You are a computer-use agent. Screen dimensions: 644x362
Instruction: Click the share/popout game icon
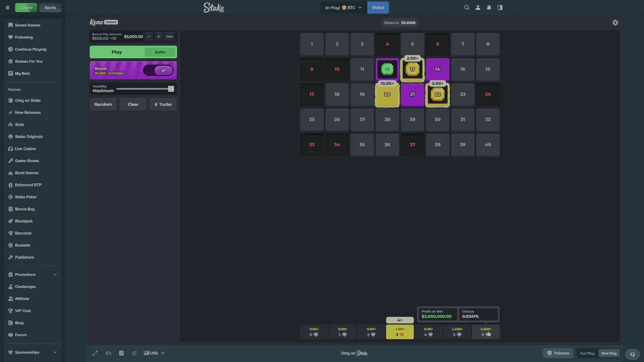tap(134, 353)
